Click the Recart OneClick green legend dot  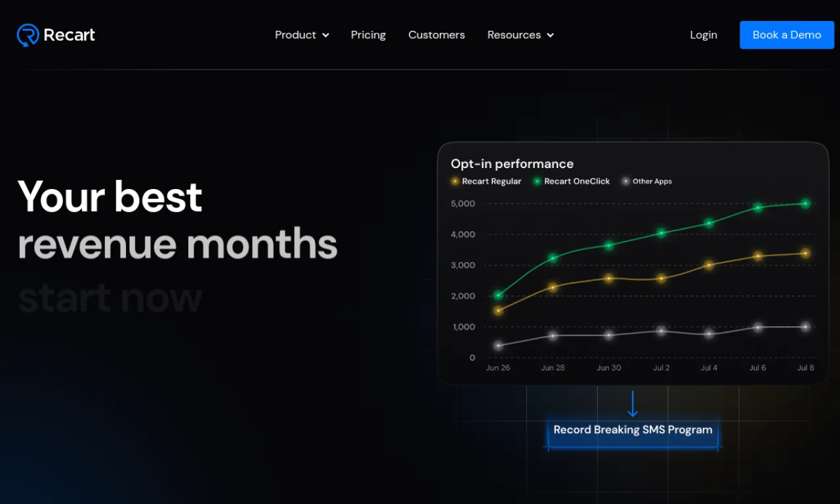pyautogui.click(x=537, y=181)
